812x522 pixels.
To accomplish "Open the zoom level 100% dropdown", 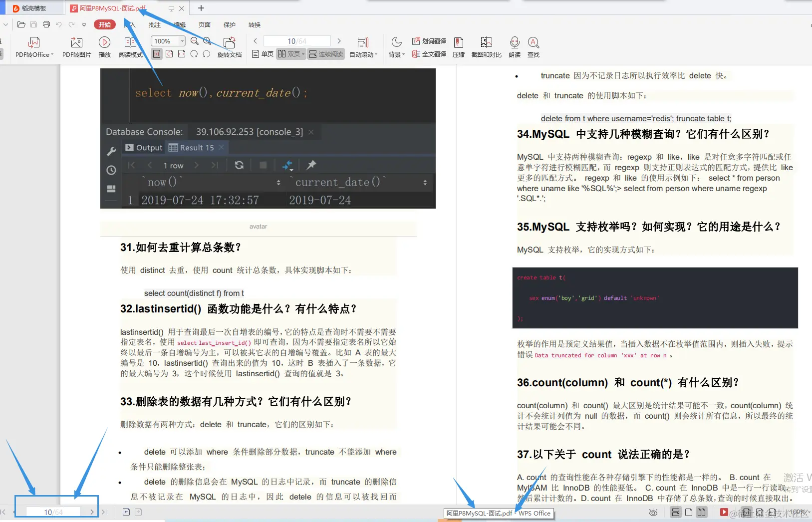I will [168, 41].
